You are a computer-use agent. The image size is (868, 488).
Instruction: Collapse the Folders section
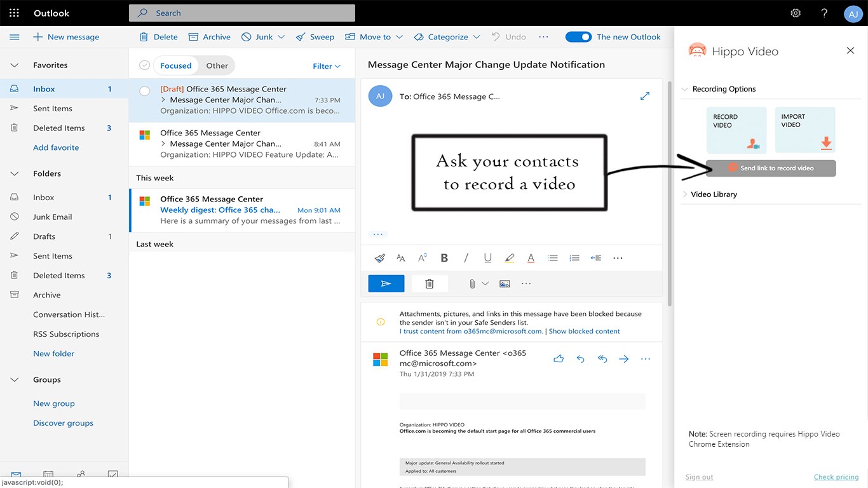15,173
